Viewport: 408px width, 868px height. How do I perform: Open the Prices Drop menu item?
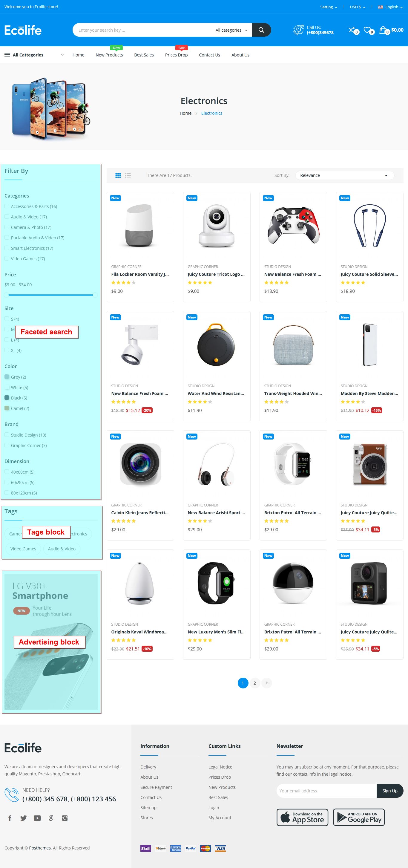(176, 55)
